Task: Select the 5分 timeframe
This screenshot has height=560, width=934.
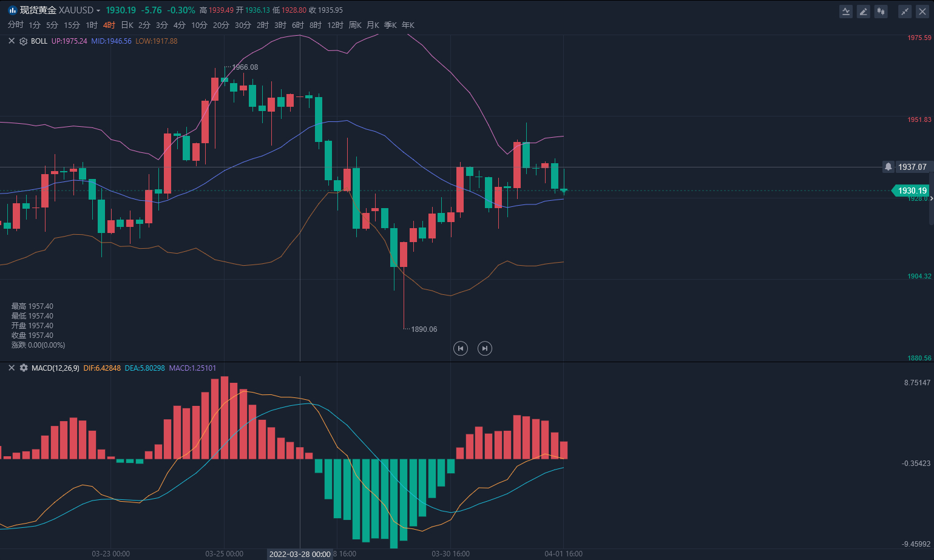Action: pyautogui.click(x=52, y=25)
